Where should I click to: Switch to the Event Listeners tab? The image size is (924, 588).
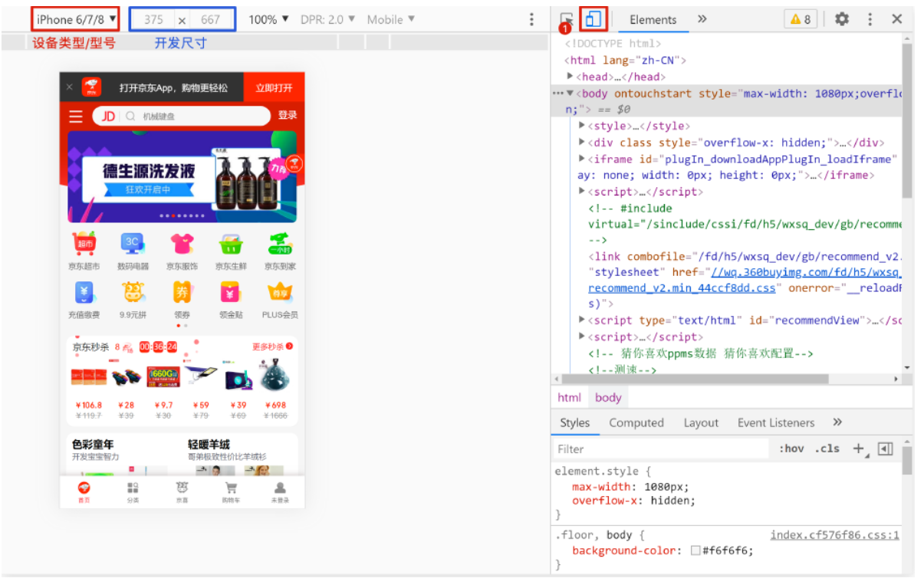pos(776,422)
